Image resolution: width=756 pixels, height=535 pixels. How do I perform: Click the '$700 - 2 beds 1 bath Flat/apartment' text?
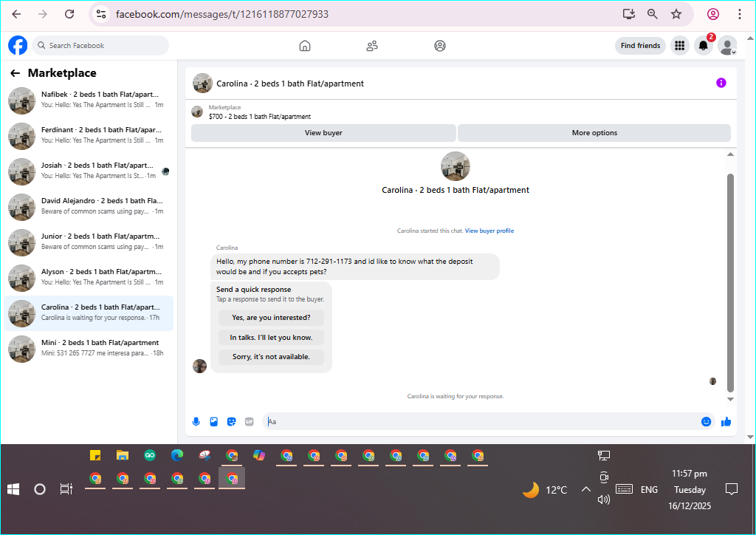(x=259, y=117)
